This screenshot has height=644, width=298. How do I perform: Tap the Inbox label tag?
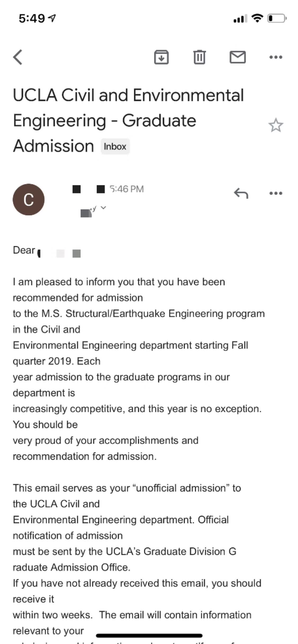115,146
